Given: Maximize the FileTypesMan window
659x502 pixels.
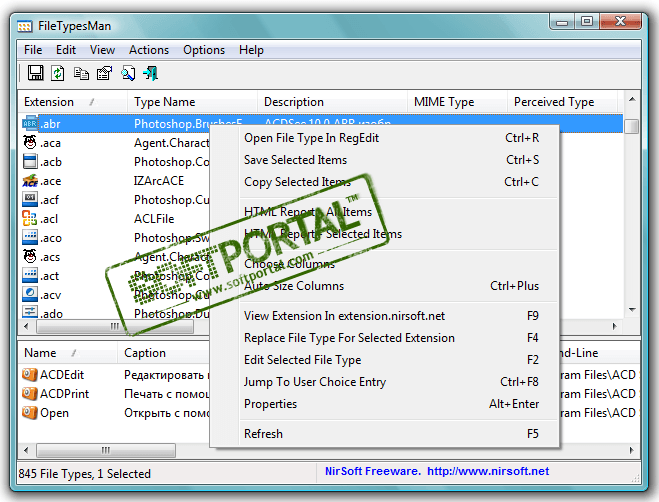Looking at the screenshot, I should tap(587, 21).
